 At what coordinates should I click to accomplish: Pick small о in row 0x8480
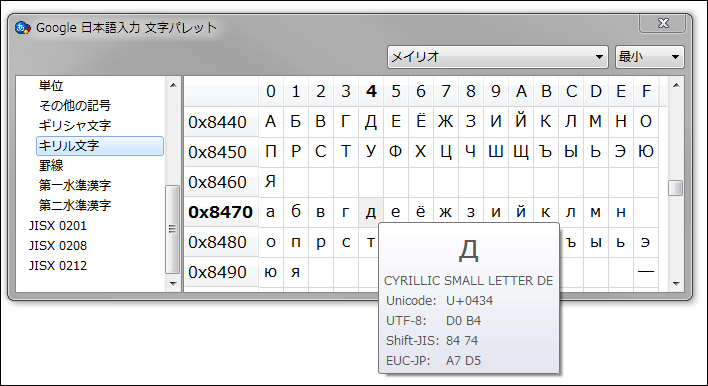pyautogui.click(x=271, y=242)
